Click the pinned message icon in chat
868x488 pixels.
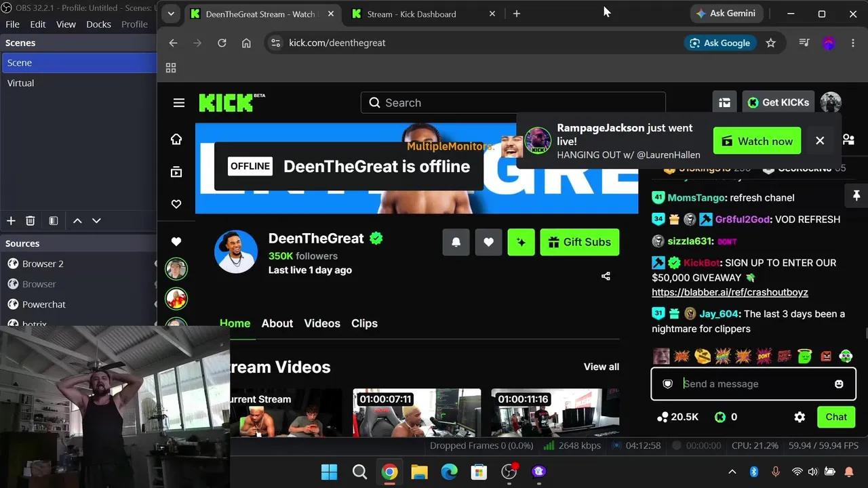856,196
